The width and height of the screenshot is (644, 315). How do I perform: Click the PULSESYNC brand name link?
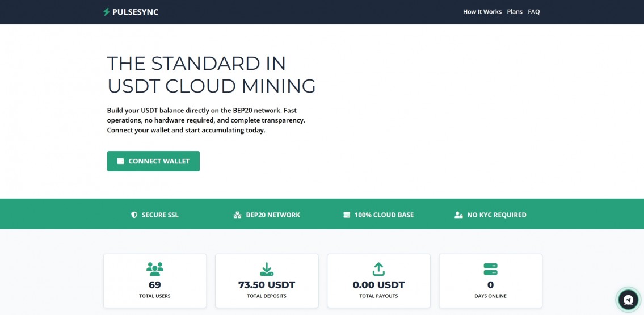(x=136, y=12)
